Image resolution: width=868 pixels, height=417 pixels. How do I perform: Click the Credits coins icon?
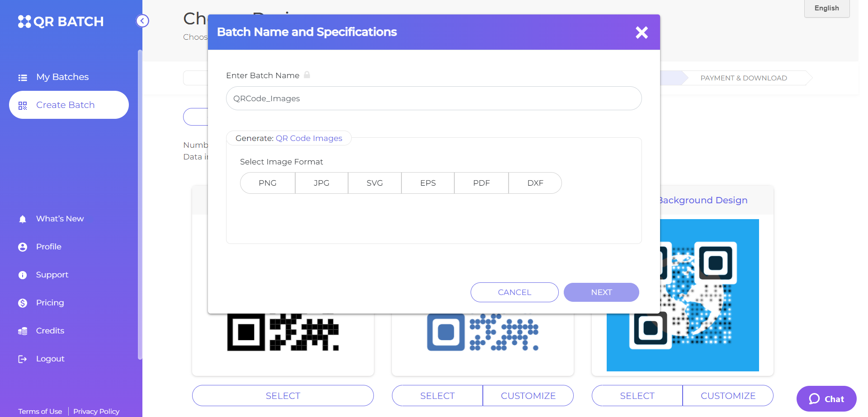click(x=23, y=331)
